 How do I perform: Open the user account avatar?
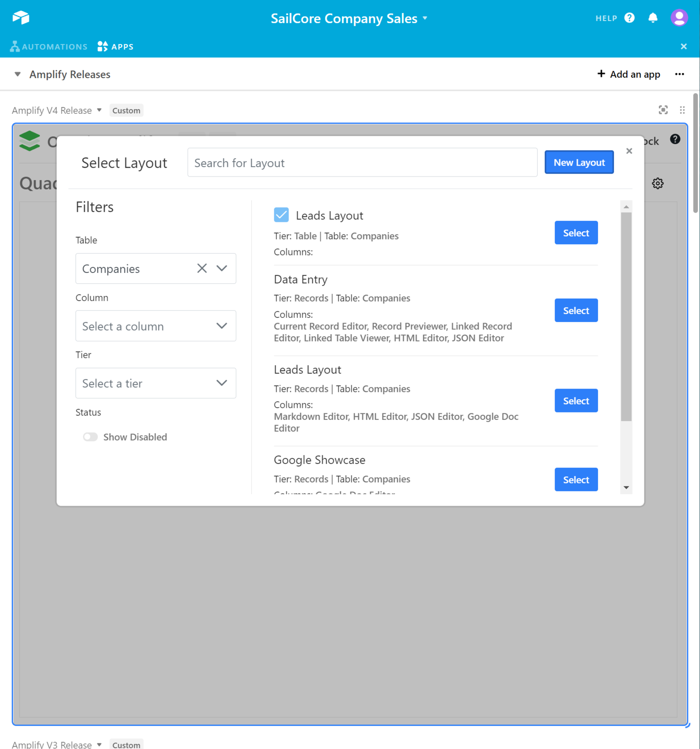pyautogui.click(x=678, y=18)
